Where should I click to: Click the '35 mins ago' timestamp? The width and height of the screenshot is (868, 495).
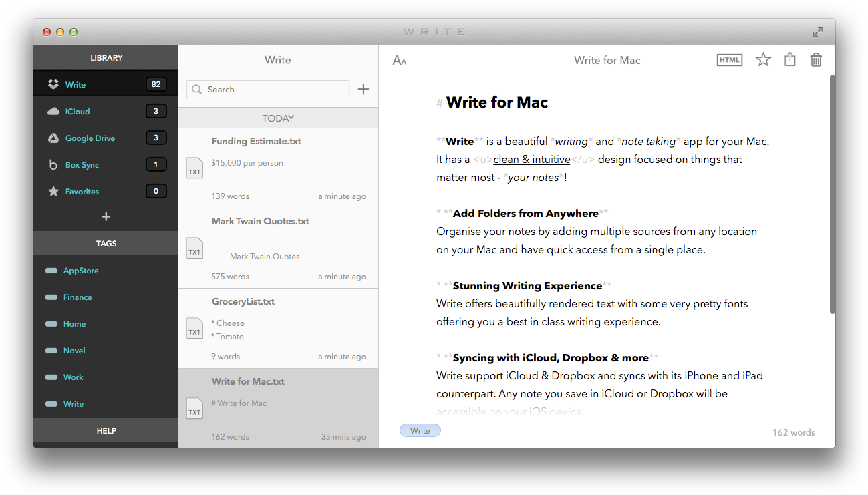343,437
